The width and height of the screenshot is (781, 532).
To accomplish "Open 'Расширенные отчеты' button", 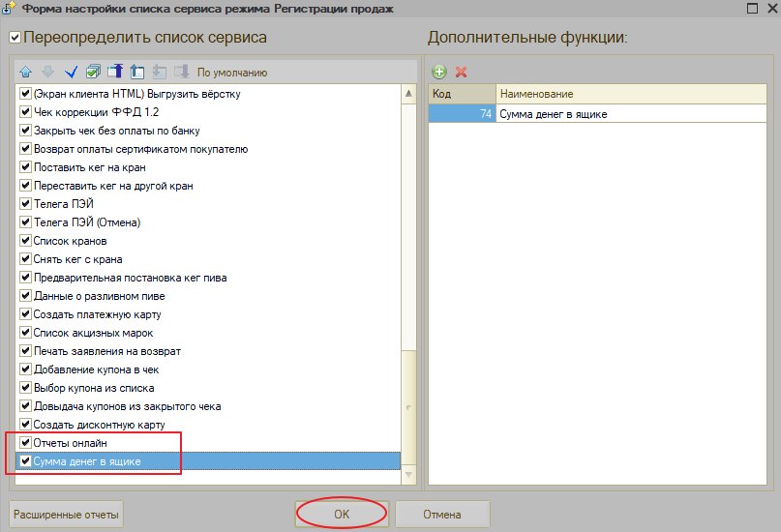I will click(66, 514).
